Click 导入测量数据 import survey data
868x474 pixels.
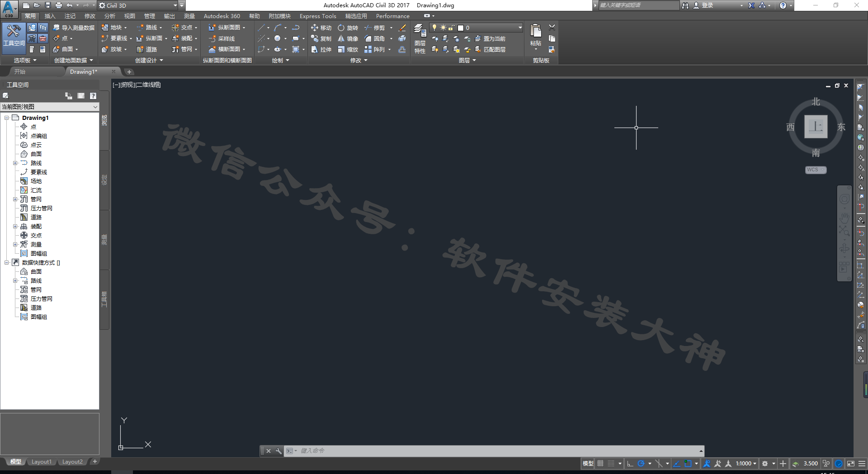coord(74,28)
